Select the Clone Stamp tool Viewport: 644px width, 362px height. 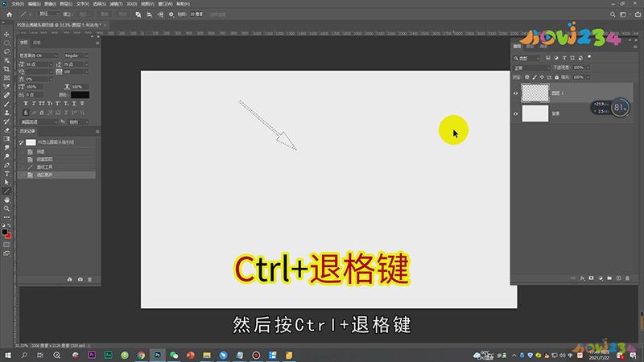click(x=6, y=113)
